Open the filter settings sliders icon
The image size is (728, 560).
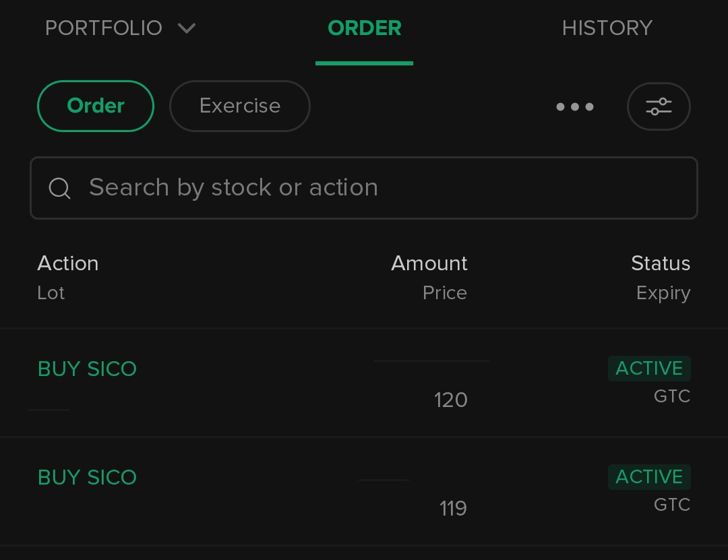(x=659, y=106)
